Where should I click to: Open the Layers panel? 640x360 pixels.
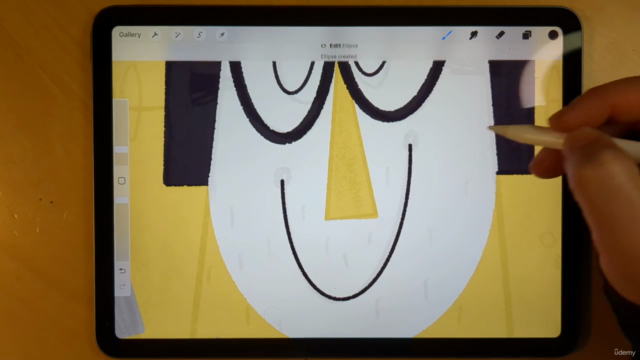(x=527, y=35)
